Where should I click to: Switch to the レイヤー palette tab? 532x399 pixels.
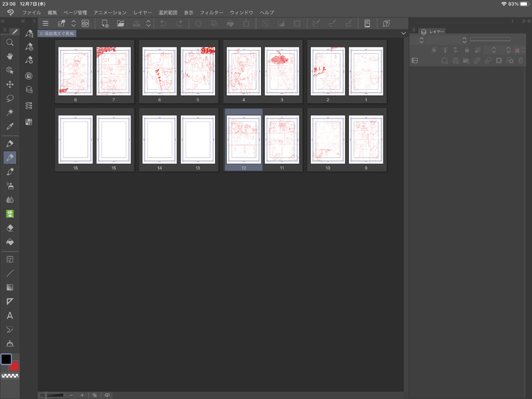click(x=433, y=31)
